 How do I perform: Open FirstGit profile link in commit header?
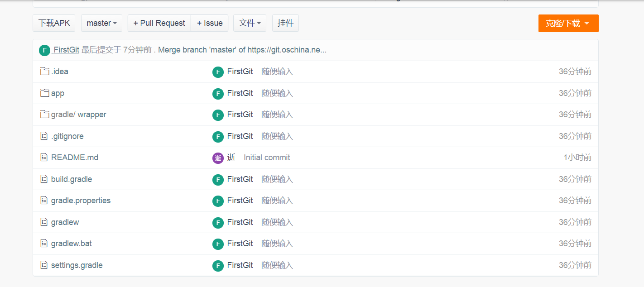point(66,50)
